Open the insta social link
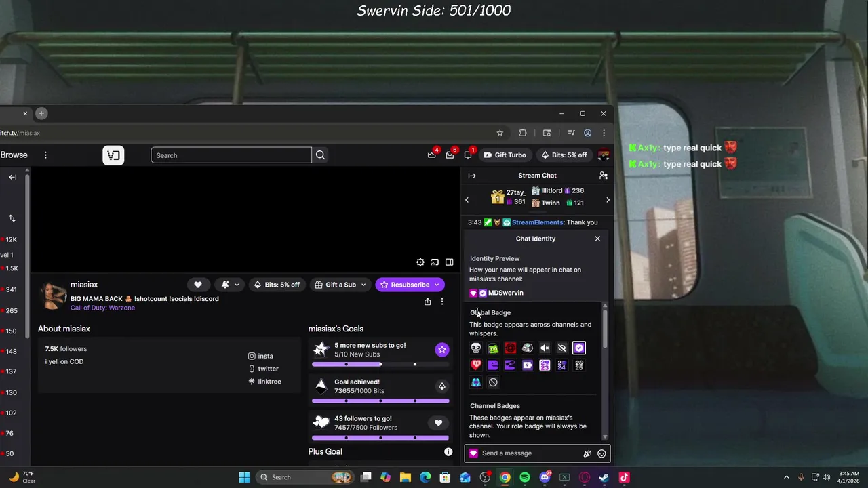The width and height of the screenshot is (868, 488). tap(260, 356)
